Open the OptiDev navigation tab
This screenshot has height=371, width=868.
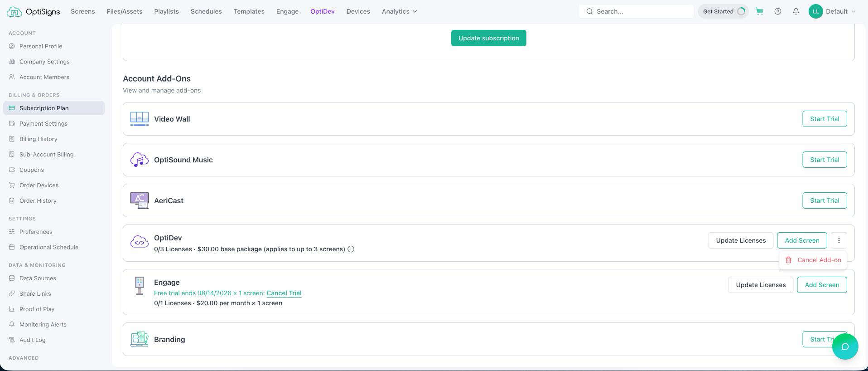click(x=323, y=11)
